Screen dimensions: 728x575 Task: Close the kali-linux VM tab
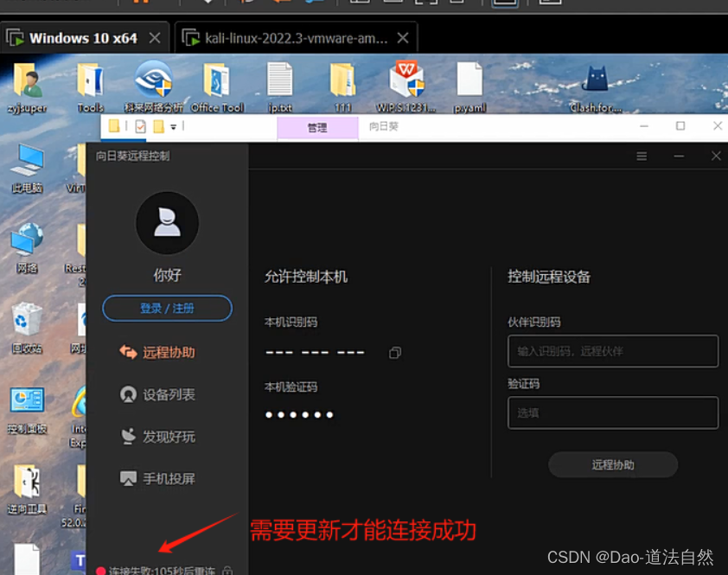coord(403,38)
